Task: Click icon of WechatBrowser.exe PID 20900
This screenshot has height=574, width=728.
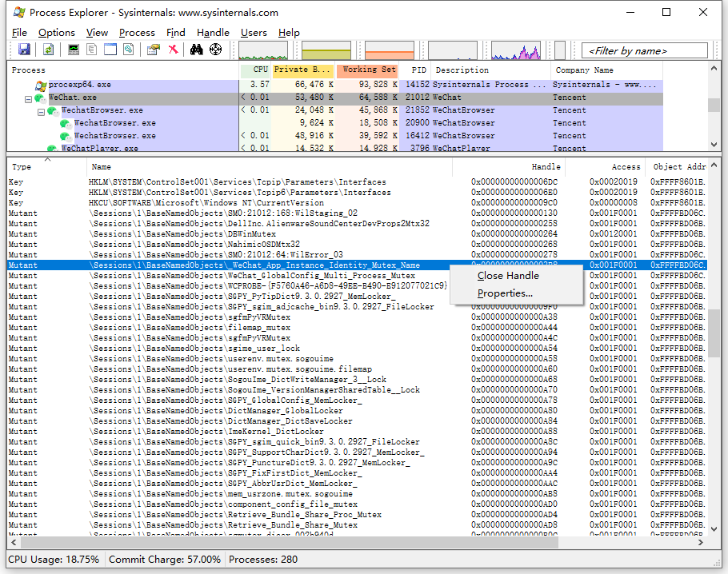Action: point(66,123)
